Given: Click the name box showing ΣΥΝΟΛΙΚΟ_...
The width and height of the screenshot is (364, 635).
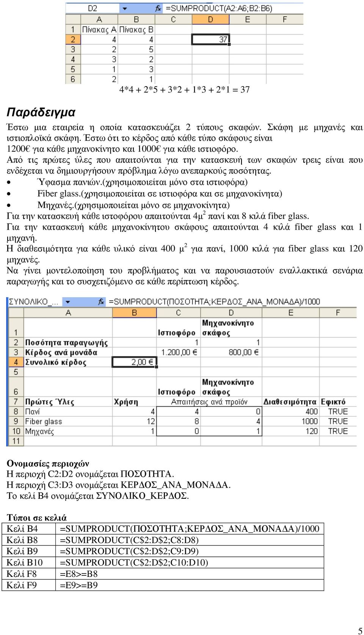Looking at the screenshot, I should (36, 302).
